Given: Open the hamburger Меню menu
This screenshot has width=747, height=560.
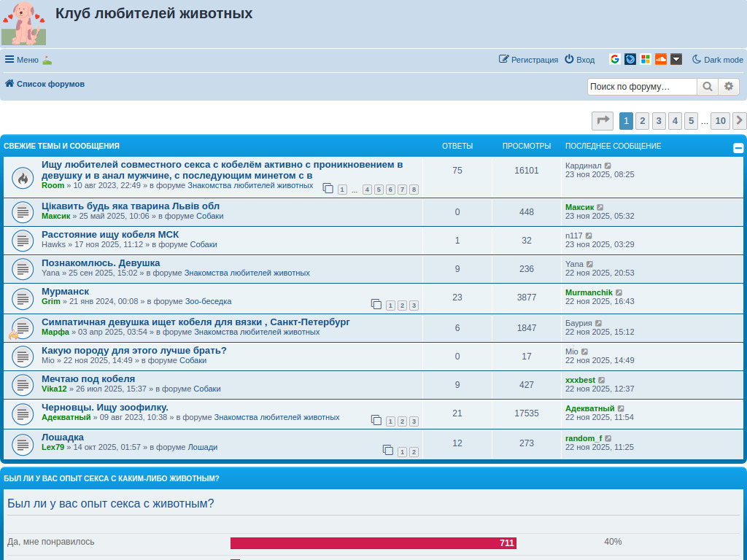Looking at the screenshot, I should (x=21, y=60).
